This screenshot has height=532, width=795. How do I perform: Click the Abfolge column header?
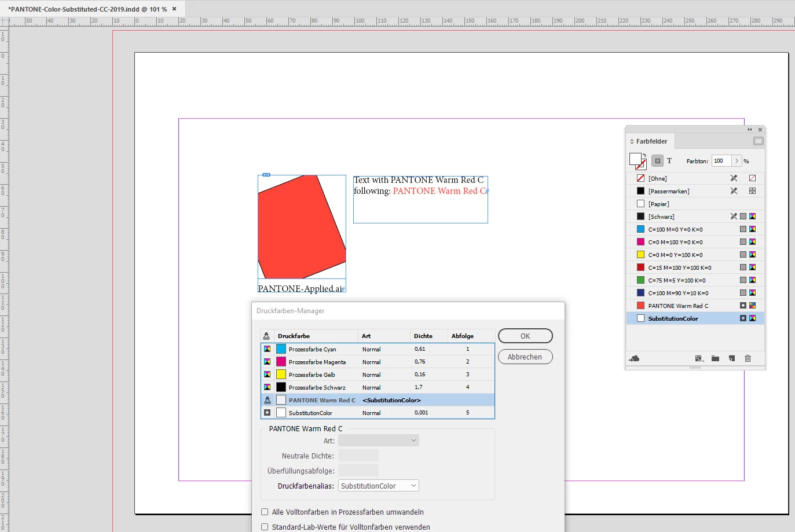pyautogui.click(x=471, y=336)
